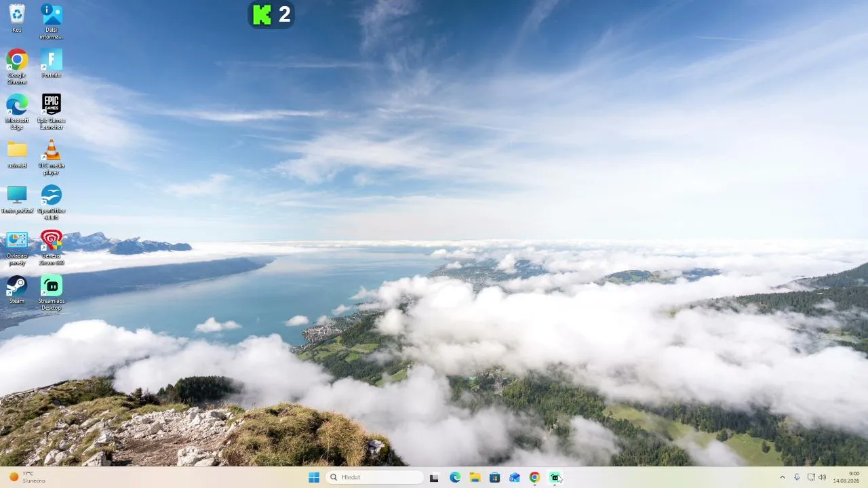Open the clock and date 9:00
Image resolution: width=868 pixels, height=488 pixels.
[x=846, y=477]
